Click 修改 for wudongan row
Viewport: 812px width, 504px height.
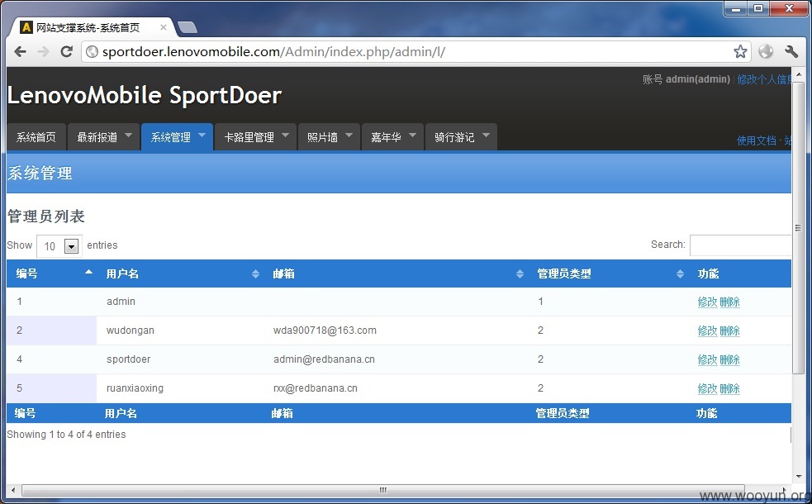coord(707,331)
